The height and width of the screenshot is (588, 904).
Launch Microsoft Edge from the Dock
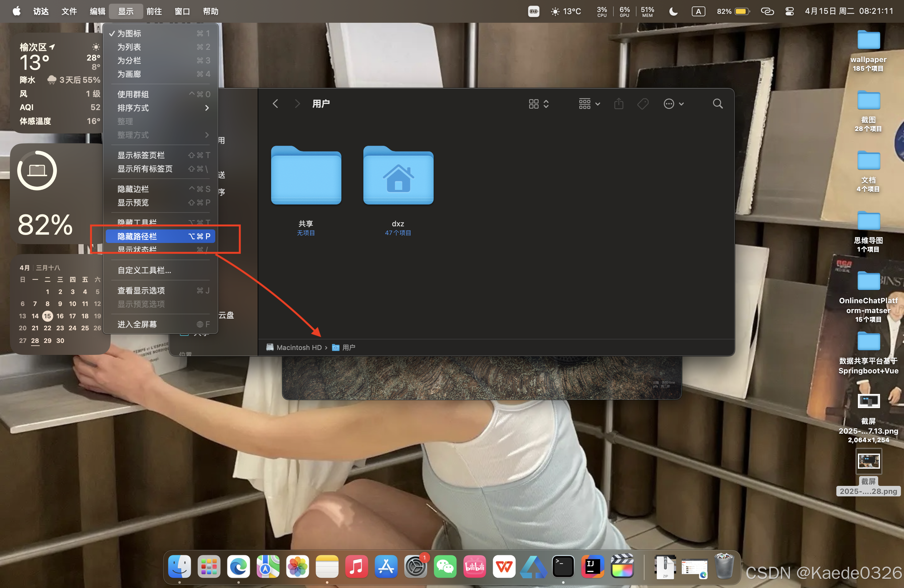pos(239,567)
